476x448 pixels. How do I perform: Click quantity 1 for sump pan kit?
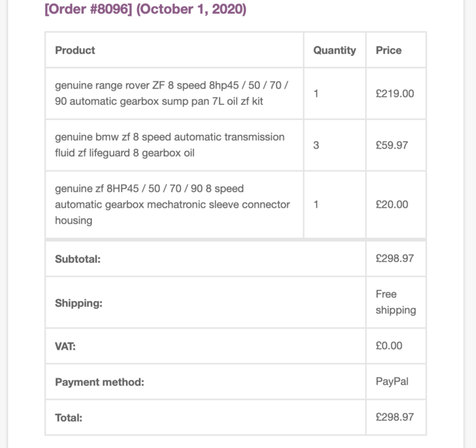tap(316, 93)
